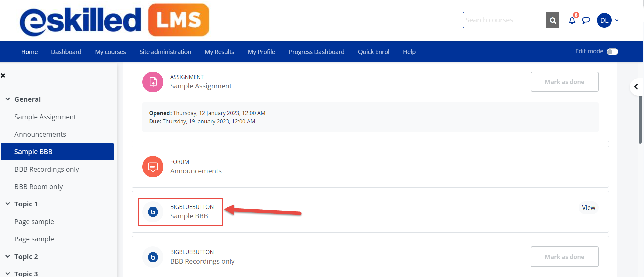This screenshot has height=277, width=644.
Task: Click the eSkilled LMS logo
Action: [114, 20]
